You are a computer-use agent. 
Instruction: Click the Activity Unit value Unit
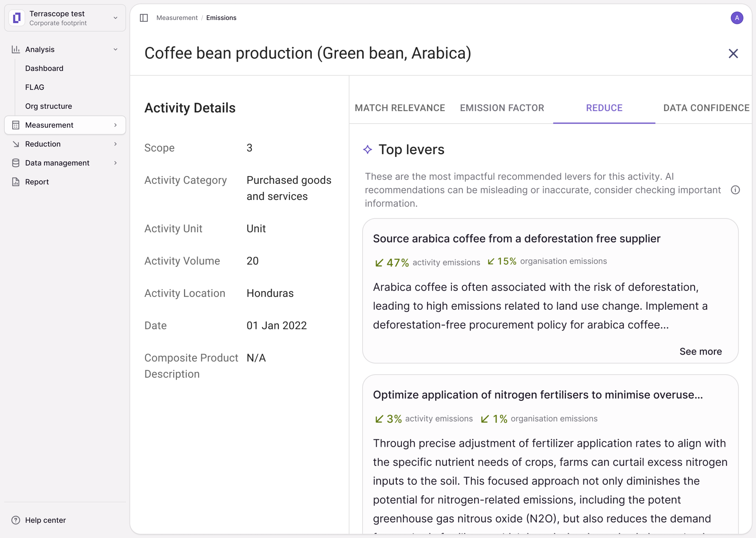point(256,229)
